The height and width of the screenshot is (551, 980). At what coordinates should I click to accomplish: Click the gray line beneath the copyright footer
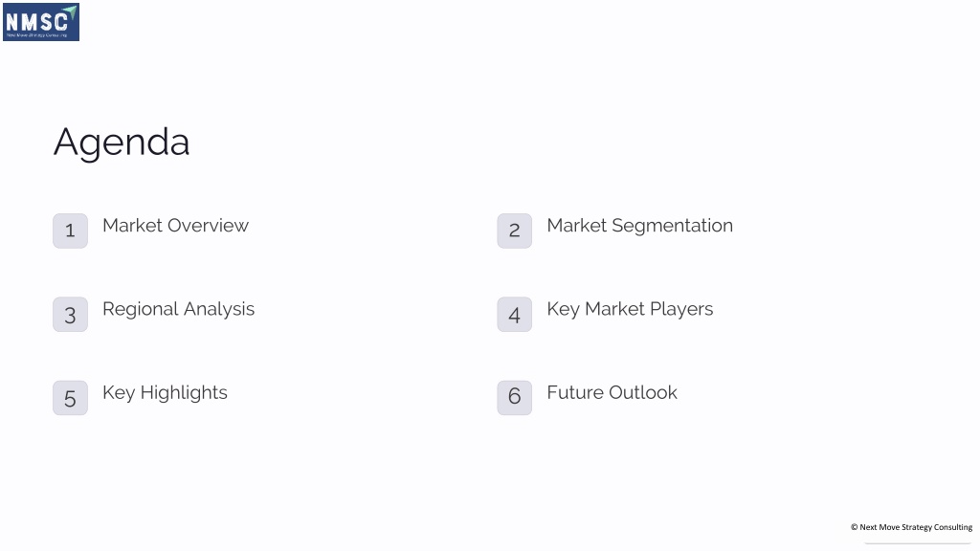(x=918, y=543)
